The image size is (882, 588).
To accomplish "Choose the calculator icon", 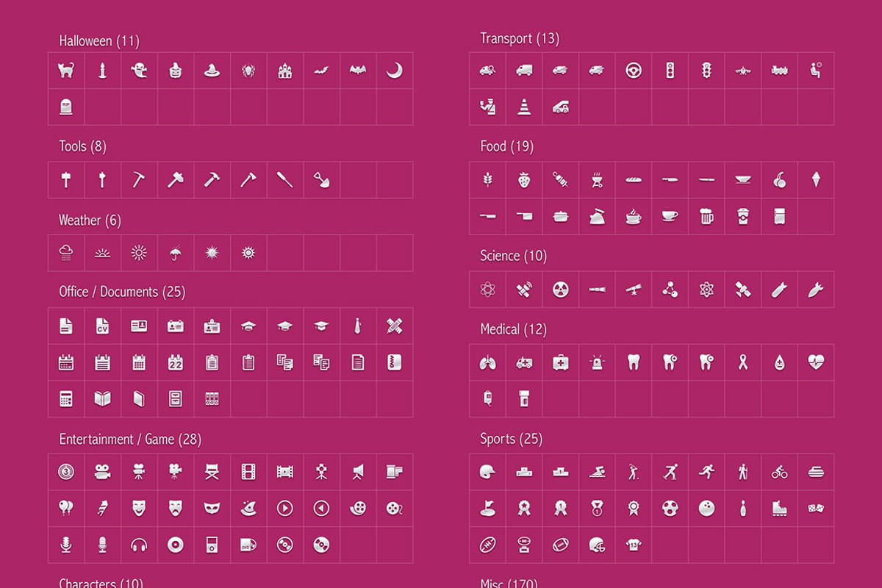I will pos(66,398).
